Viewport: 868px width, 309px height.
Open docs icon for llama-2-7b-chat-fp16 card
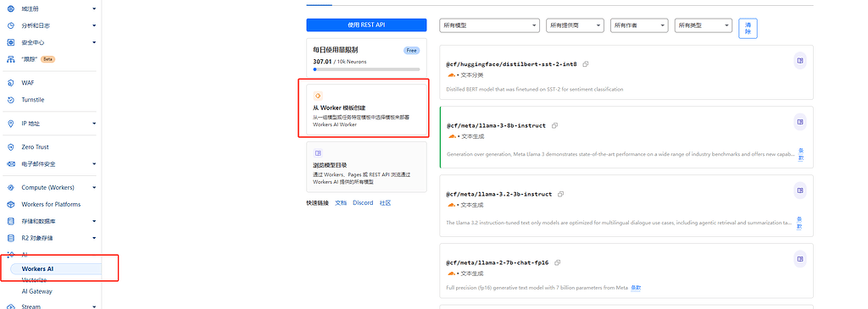(x=799, y=259)
